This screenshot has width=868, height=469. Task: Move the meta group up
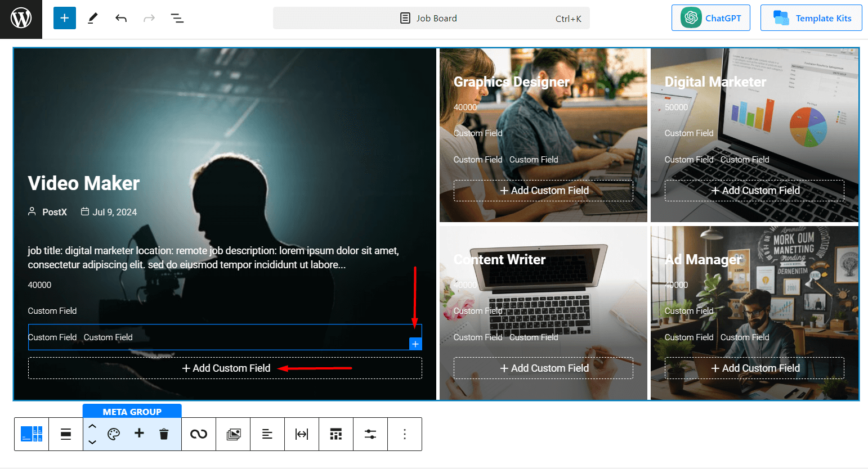click(92, 426)
